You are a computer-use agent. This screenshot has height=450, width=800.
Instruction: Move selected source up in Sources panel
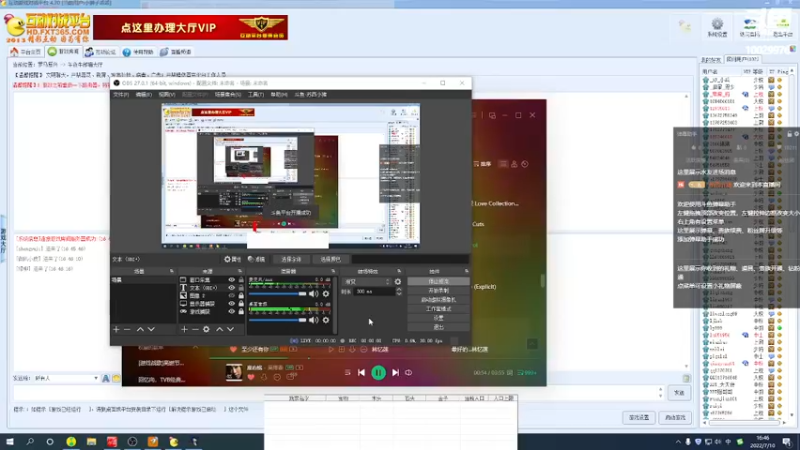point(219,330)
